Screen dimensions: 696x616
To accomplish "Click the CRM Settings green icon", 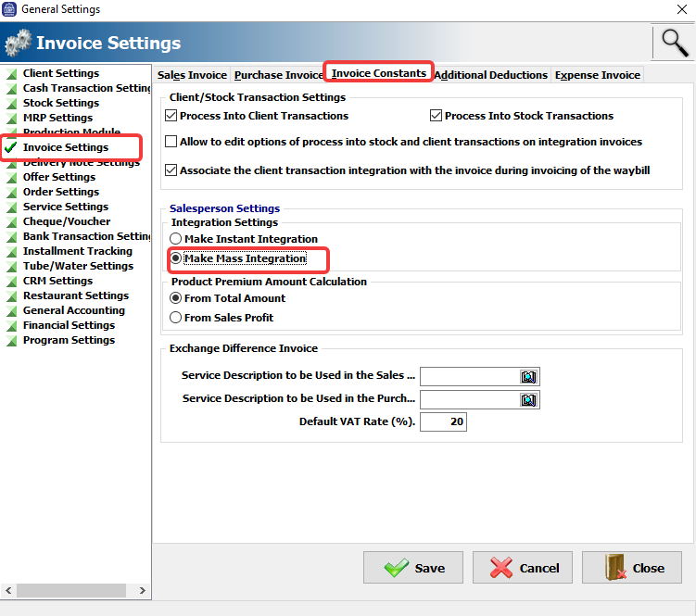I will [x=11, y=282].
